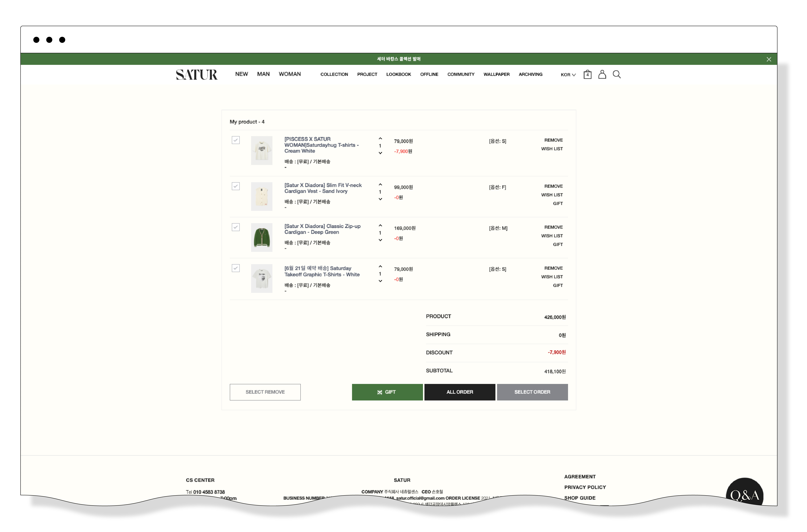Click the ALL ORDER button
Viewport: 807px width, 532px height.
tap(459, 392)
